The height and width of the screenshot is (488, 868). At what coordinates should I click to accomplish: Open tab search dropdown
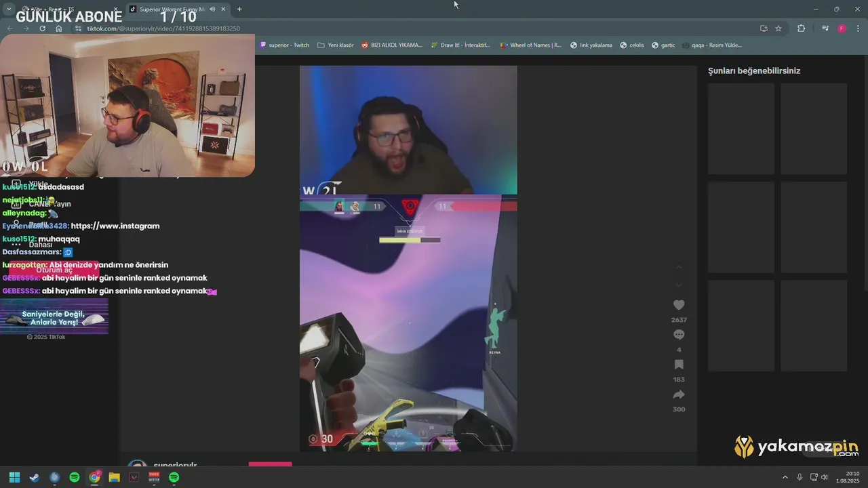click(9, 9)
